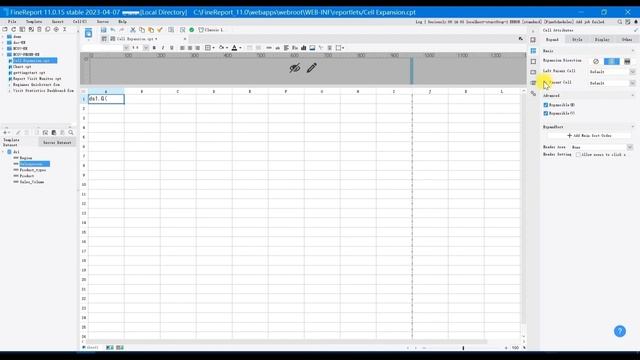Click the font color A swatch

(x=234, y=48)
